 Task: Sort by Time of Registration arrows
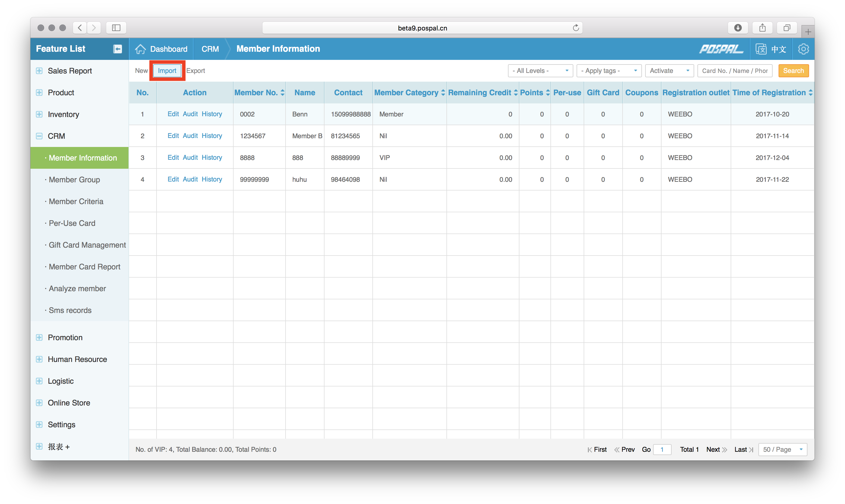[810, 93]
